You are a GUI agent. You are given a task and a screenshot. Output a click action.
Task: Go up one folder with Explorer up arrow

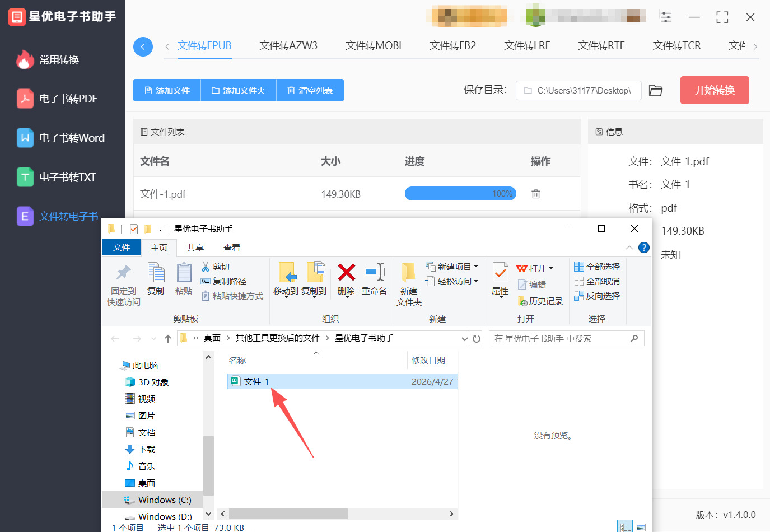point(168,339)
